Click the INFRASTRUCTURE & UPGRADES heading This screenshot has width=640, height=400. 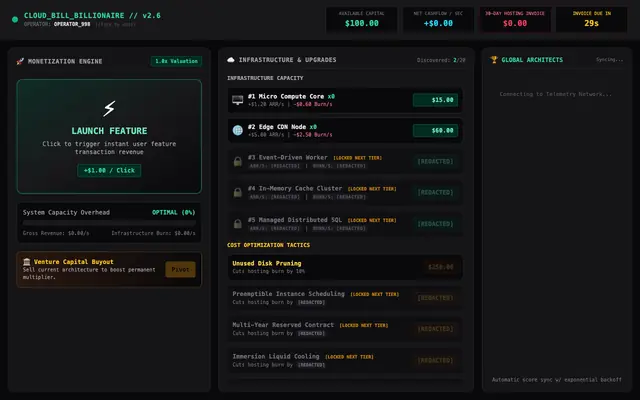pyautogui.click(x=287, y=60)
